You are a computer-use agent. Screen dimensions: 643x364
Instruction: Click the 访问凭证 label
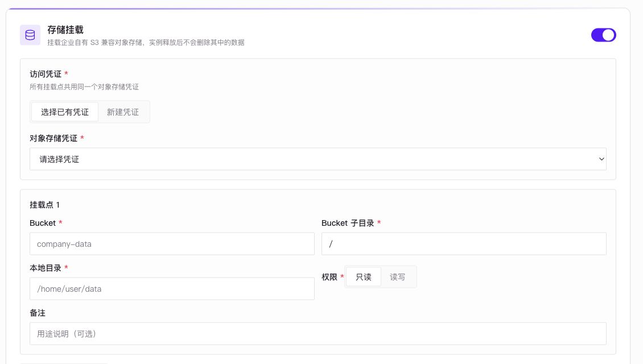(x=46, y=74)
